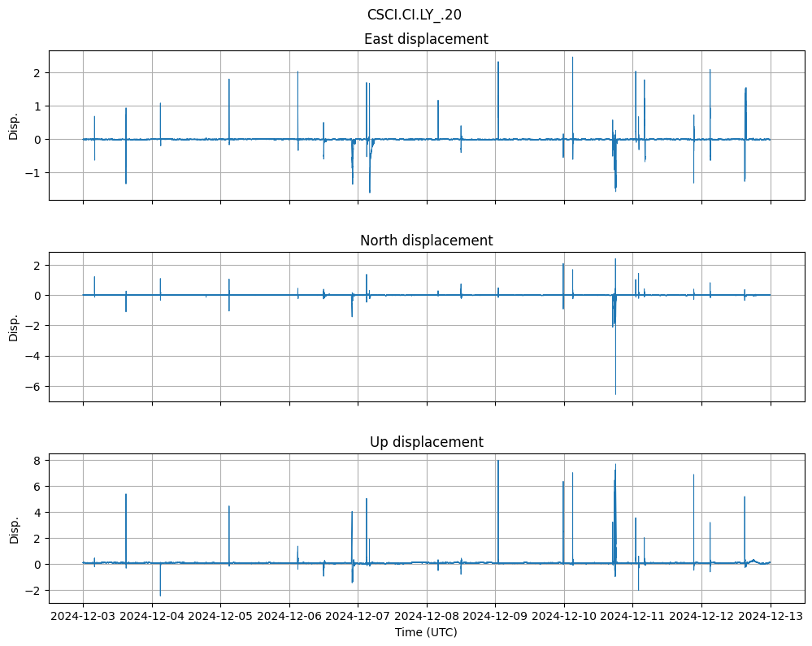
Task: Click the 2024-12-09 date tick label
Action: point(495,617)
